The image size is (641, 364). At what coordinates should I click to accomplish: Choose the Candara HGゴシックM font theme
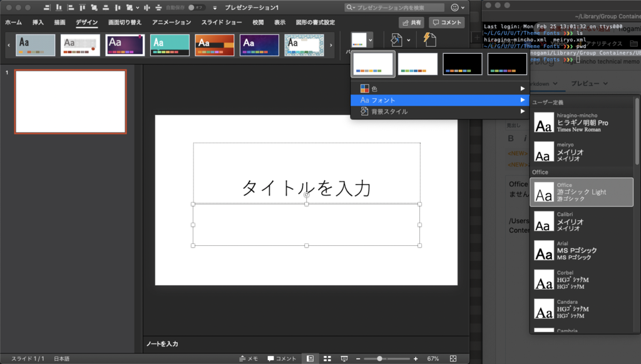click(x=582, y=309)
